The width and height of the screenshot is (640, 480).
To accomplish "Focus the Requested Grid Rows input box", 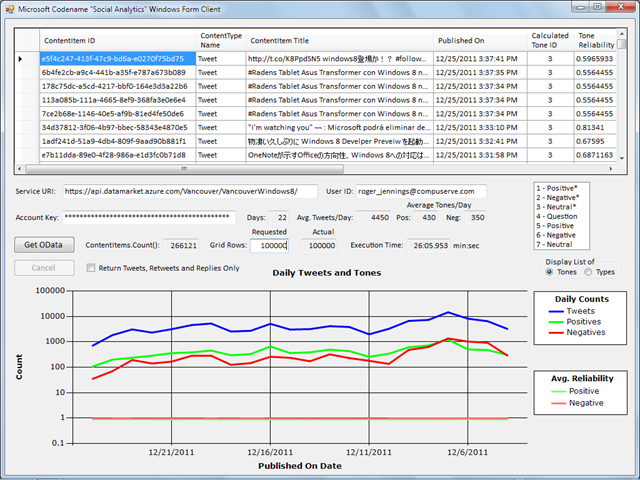I will (268, 245).
